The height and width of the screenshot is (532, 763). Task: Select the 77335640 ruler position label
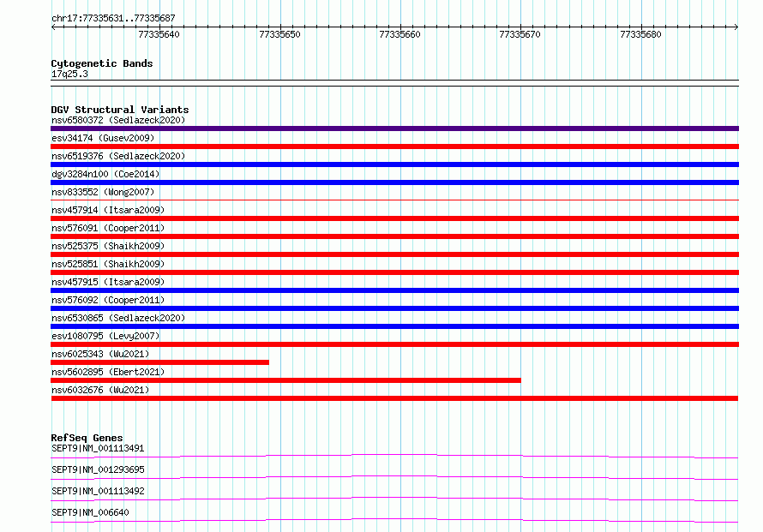pyautogui.click(x=159, y=34)
